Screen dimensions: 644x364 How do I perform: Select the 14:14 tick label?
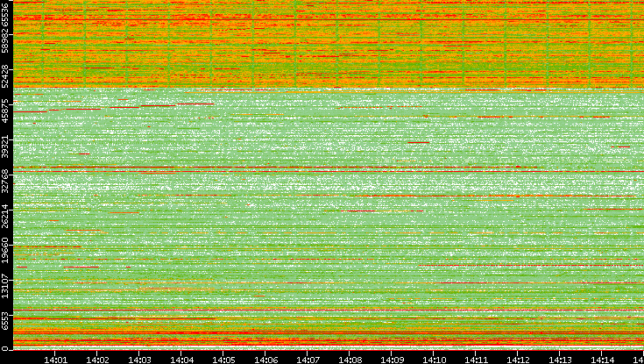pyautogui.click(x=602, y=360)
